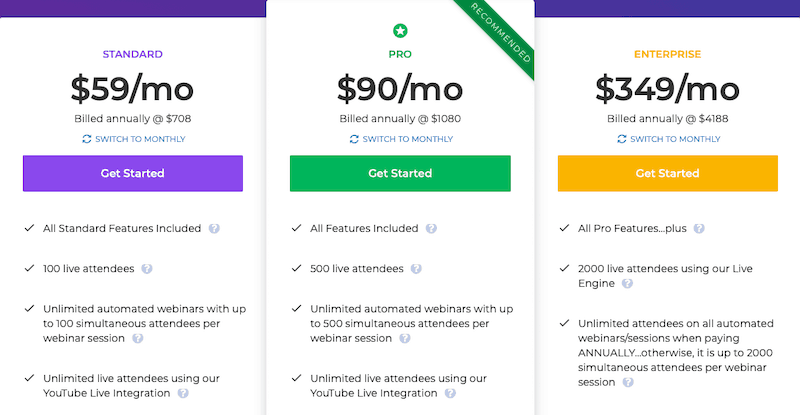Click help icon beside All Features Included
The image size is (800, 415).
[431, 228]
